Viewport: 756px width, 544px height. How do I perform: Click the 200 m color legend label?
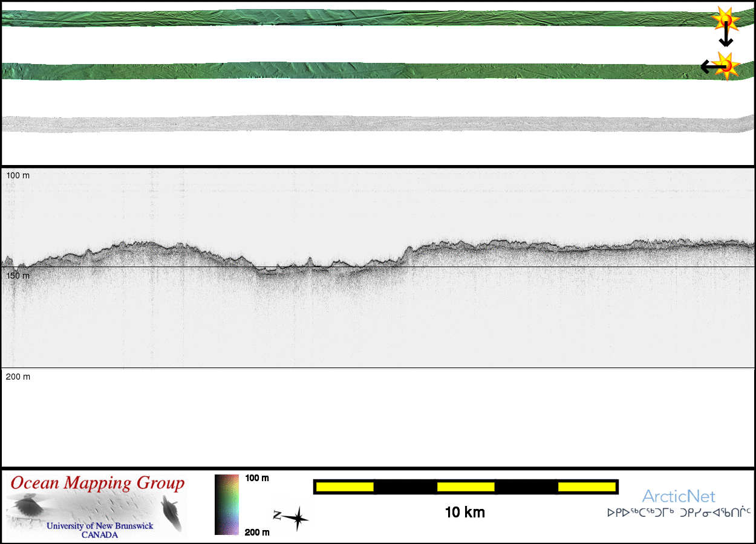[x=257, y=532]
